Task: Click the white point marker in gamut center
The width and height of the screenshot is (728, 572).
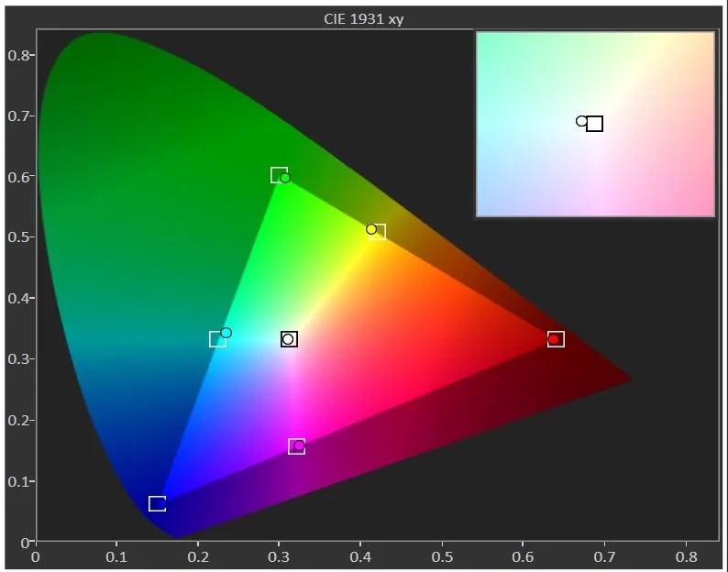Action: click(x=289, y=339)
